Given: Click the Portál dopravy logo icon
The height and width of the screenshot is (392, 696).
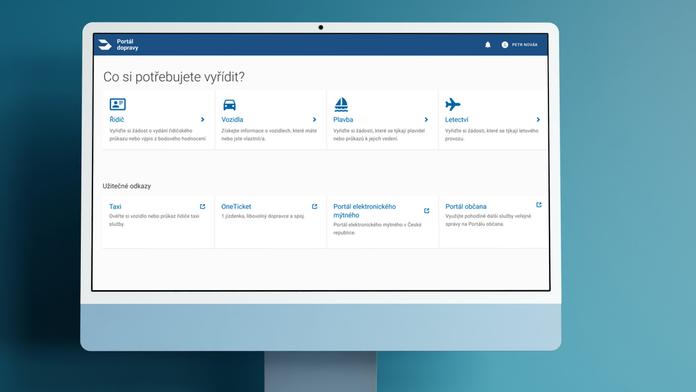Looking at the screenshot, I should pyautogui.click(x=105, y=44).
